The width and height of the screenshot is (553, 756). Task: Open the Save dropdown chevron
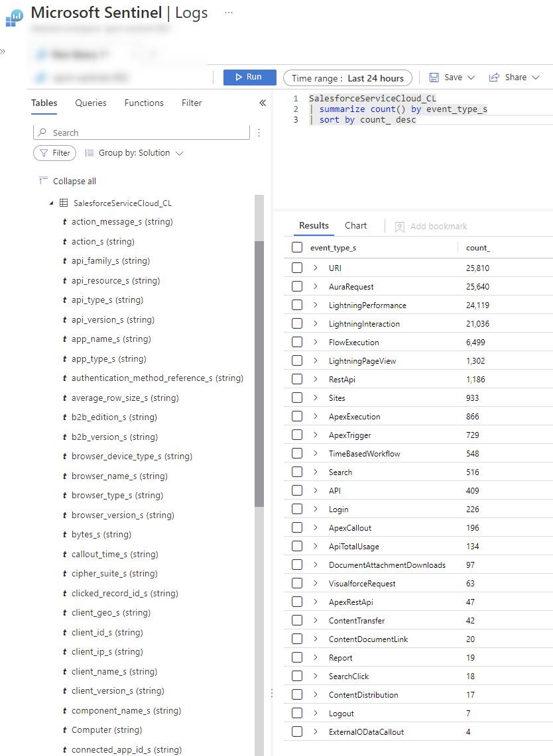[x=471, y=78]
